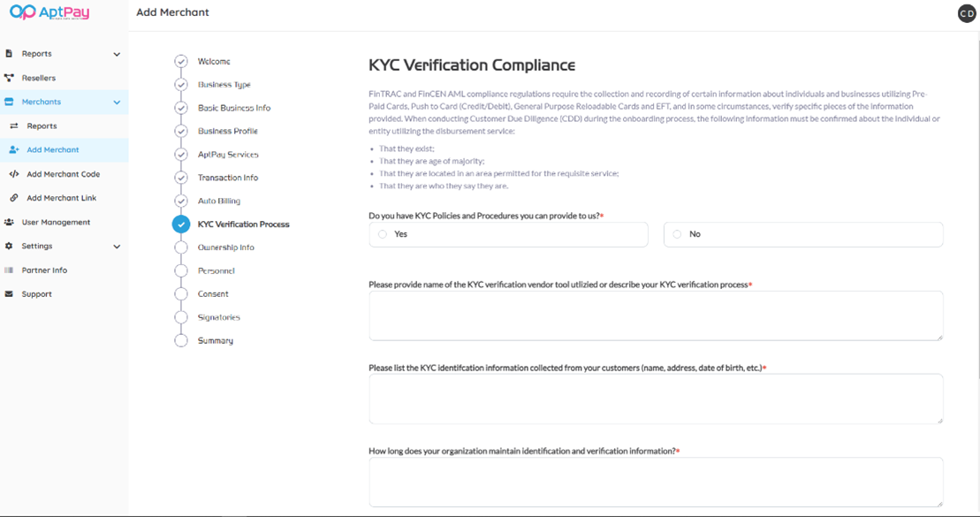Click the completed Welcome step checkmark
The height and width of the screenshot is (517, 980).
click(x=181, y=62)
